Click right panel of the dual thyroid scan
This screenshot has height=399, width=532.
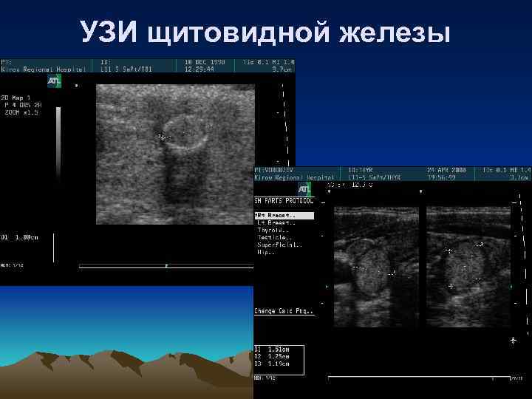click(468, 267)
